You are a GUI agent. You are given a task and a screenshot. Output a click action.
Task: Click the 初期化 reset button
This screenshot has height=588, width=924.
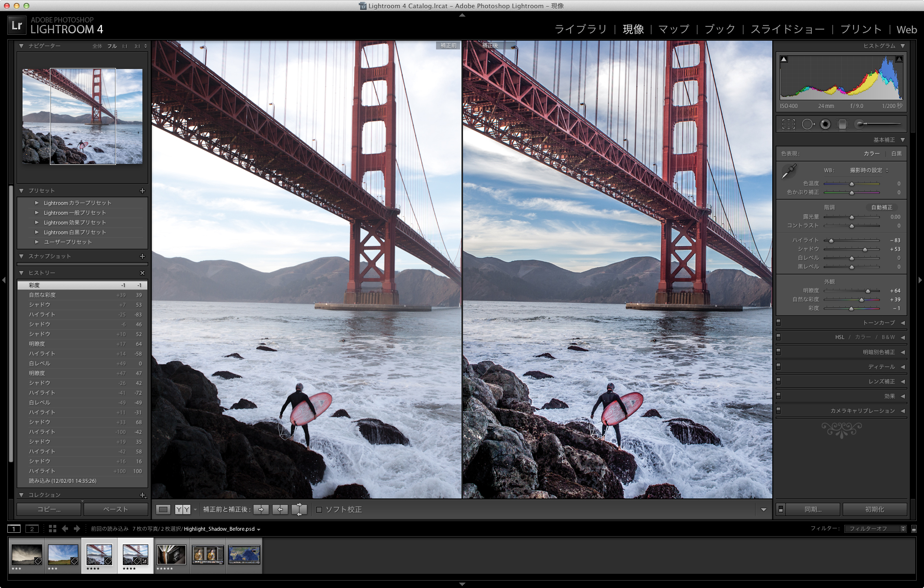(875, 509)
